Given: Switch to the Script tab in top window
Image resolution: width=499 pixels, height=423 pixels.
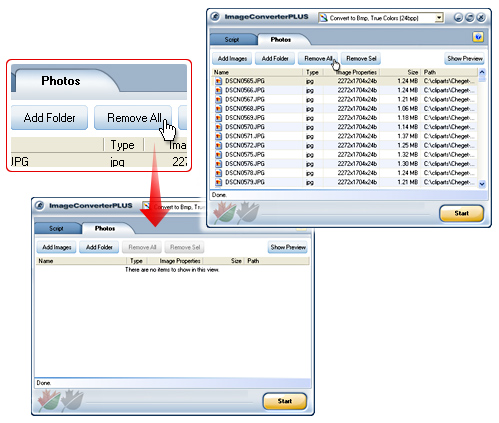Looking at the screenshot, I should click(232, 40).
